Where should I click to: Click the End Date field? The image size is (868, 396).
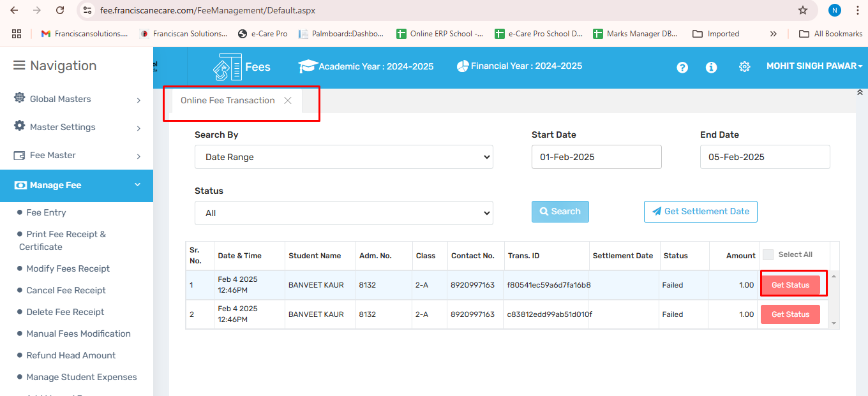[765, 157]
